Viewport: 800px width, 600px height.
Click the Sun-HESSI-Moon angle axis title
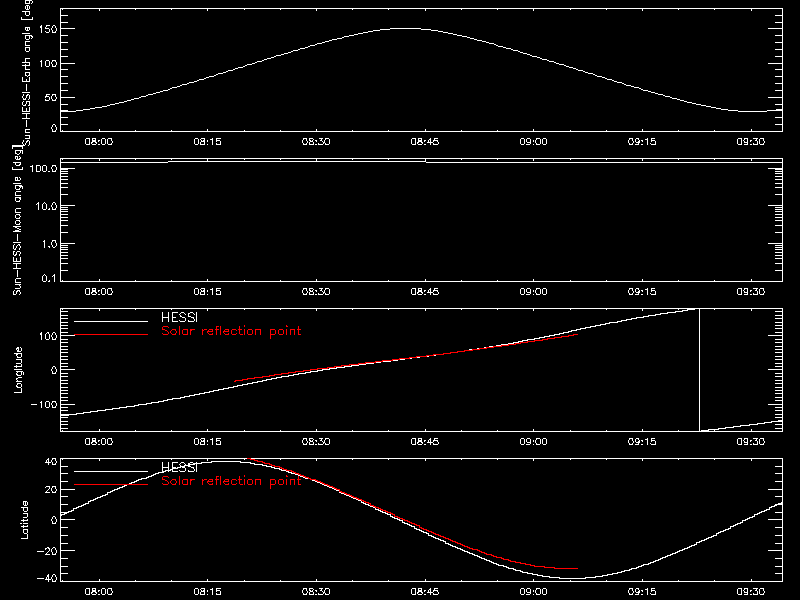coord(18,220)
